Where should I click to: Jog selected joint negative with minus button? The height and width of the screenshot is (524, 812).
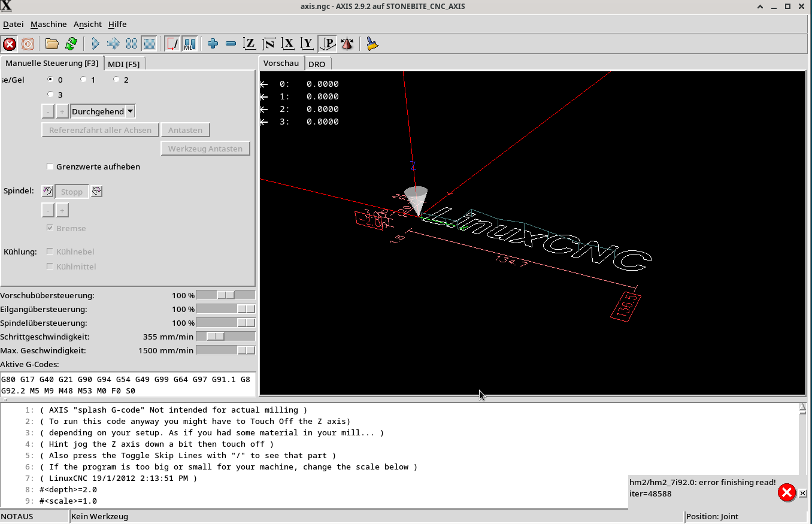coord(48,111)
